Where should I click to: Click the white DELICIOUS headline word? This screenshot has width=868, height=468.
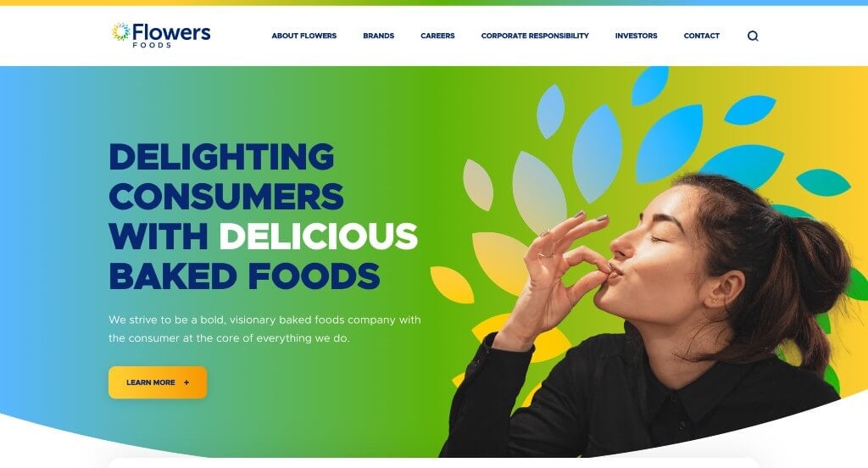pos(319,237)
